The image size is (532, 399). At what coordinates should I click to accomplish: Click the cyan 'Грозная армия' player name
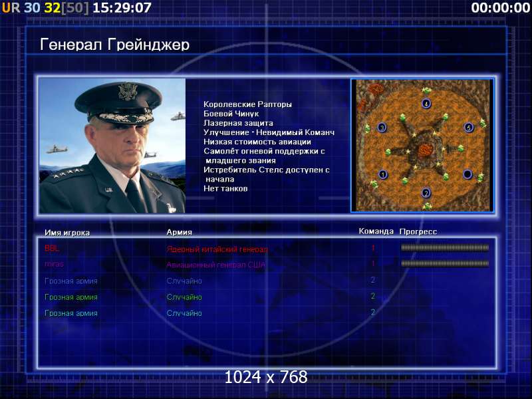[71, 313]
